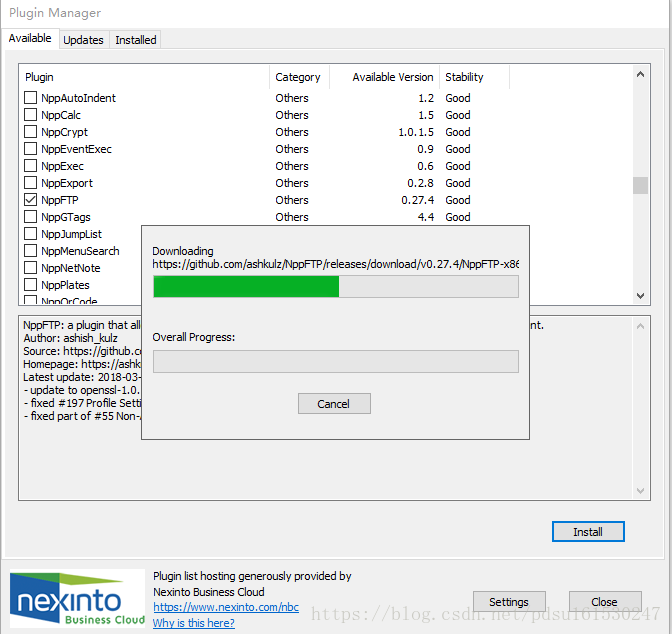
Task: Click description pane scroll down arrow
Action: (640, 491)
